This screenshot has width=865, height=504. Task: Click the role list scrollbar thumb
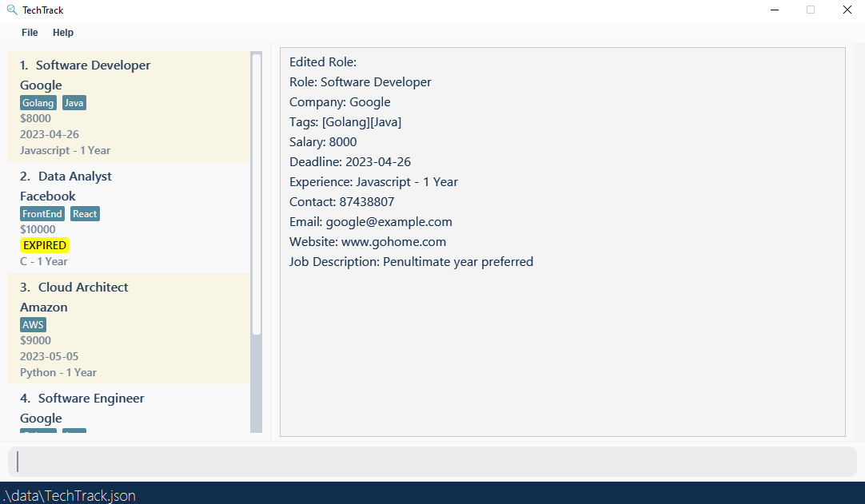tap(256, 194)
